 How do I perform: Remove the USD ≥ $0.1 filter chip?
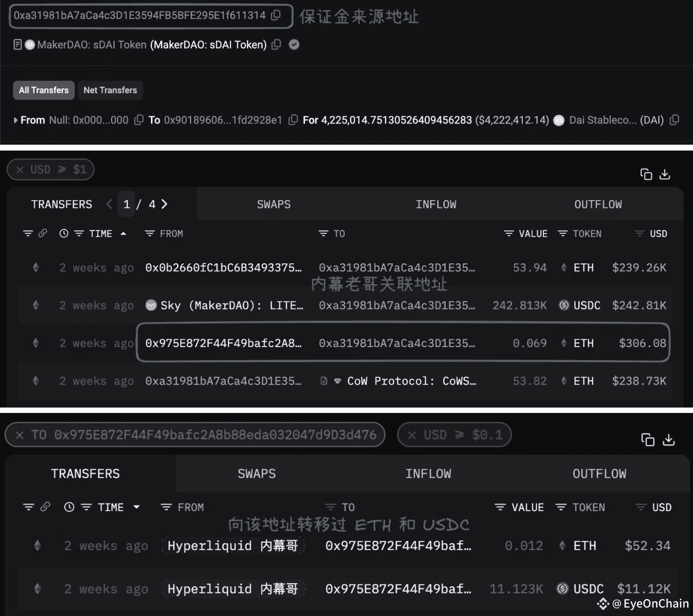[x=412, y=435]
